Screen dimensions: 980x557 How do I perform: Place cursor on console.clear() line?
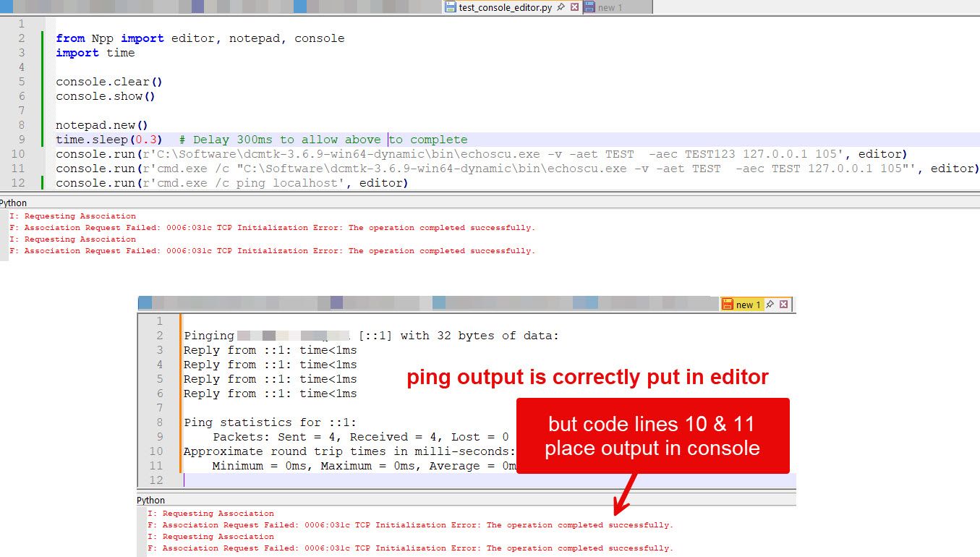[109, 82]
